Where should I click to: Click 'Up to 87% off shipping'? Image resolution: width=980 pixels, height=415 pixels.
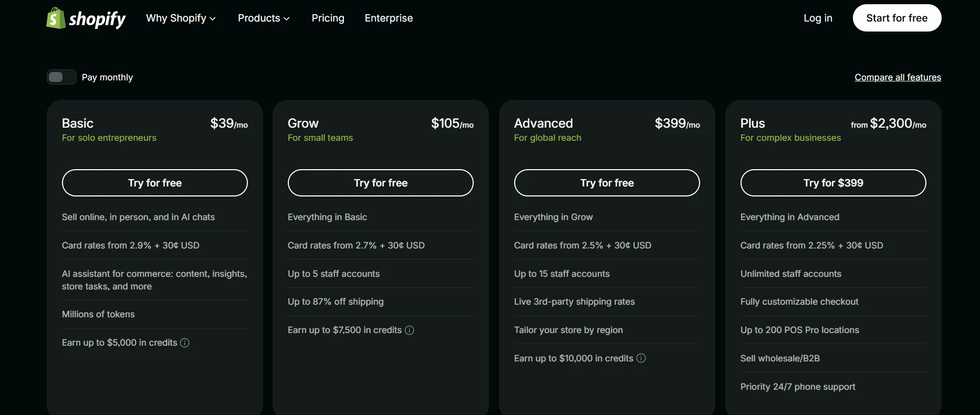[x=336, y=302]
